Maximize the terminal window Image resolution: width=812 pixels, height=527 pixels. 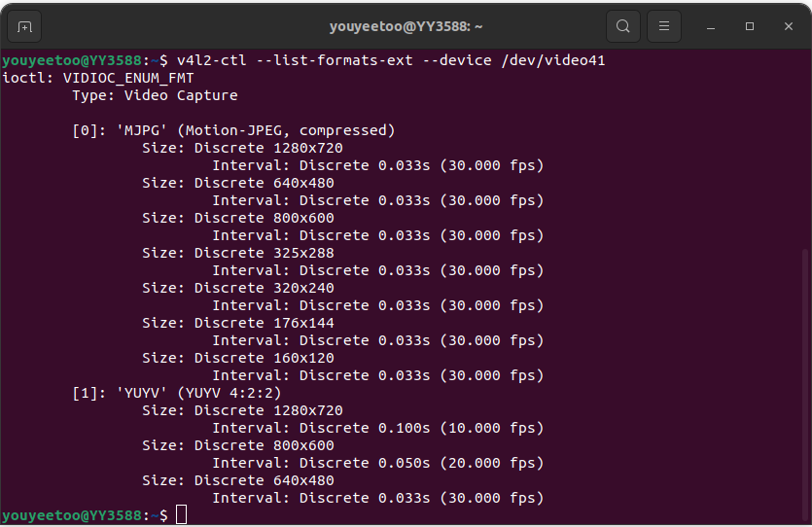750,25
